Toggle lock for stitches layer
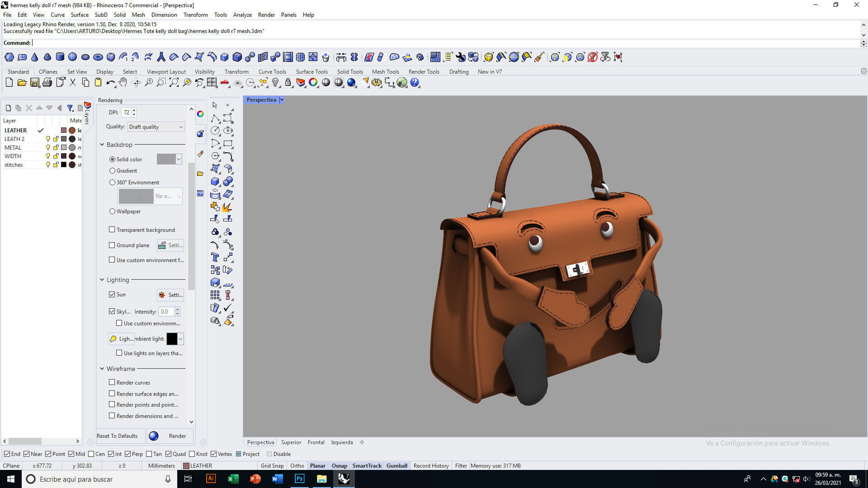Image resolution: width=868 pixels, height=488 pixels. tap(56, 165)
